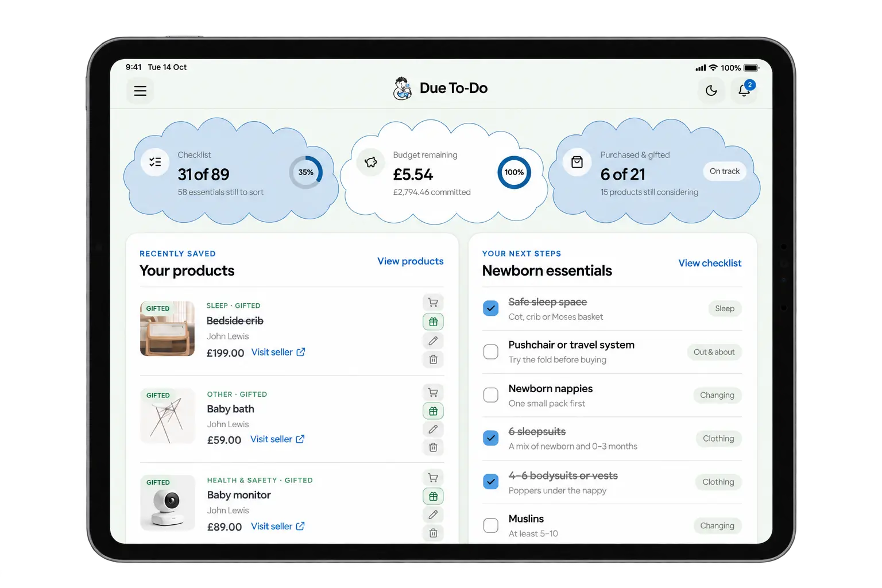Open the hamburger menu

(140, 91)
